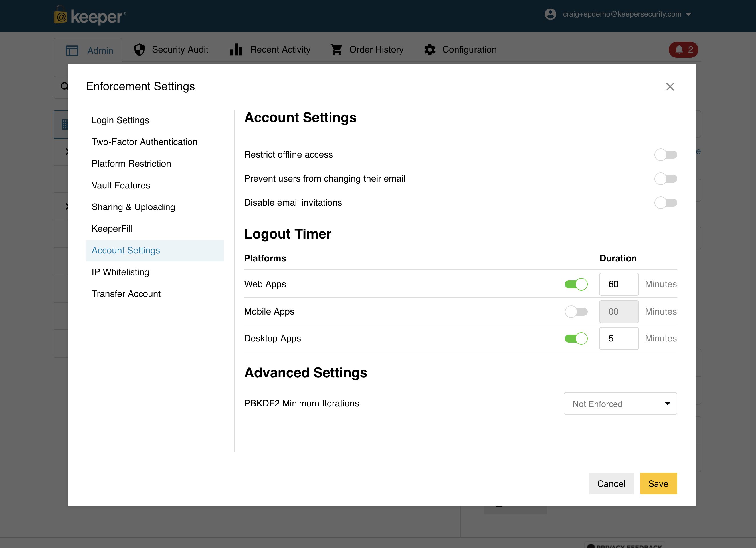The image size is (756, 548).
Task: Open the Order History tab
Action: pos(367,49)
